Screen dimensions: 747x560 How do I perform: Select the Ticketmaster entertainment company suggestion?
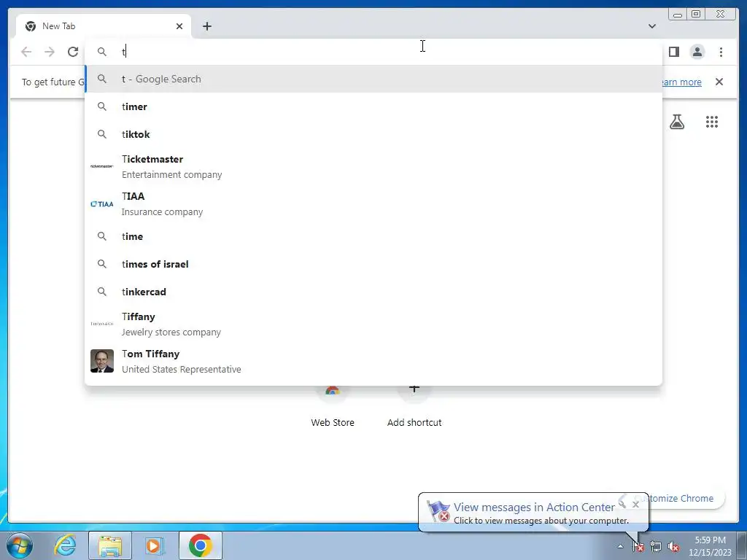click(373, 167)
